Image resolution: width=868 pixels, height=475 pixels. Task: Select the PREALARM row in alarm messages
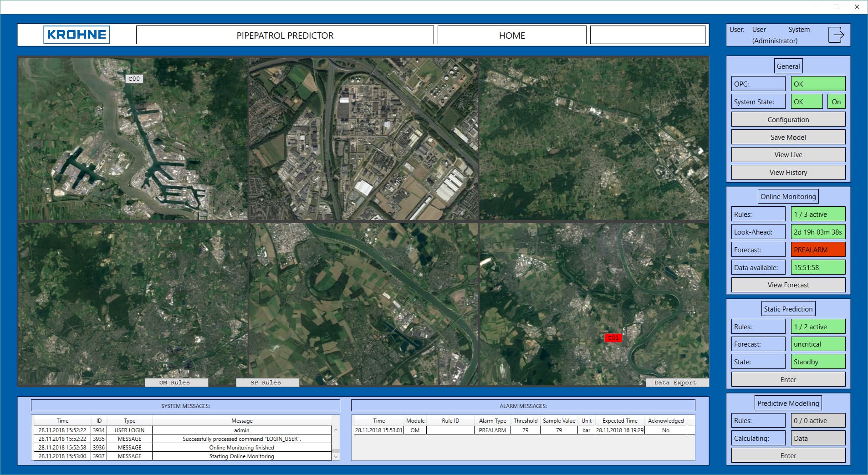492,430
